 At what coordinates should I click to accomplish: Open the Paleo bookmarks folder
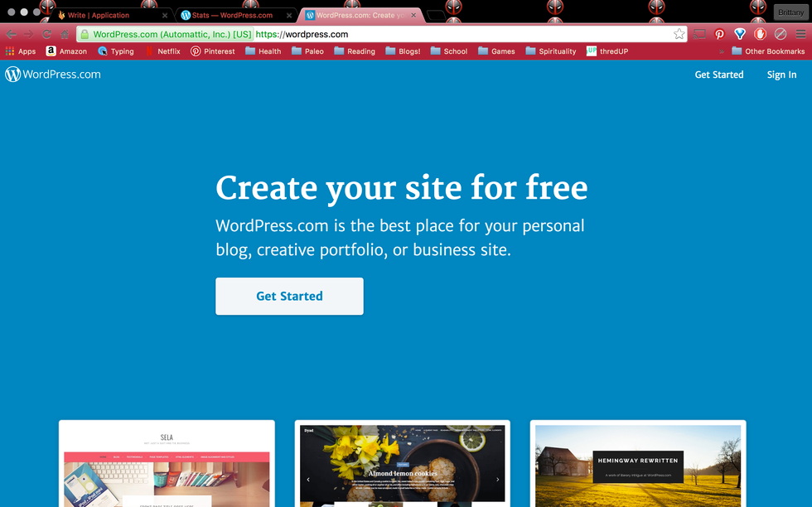307,51
